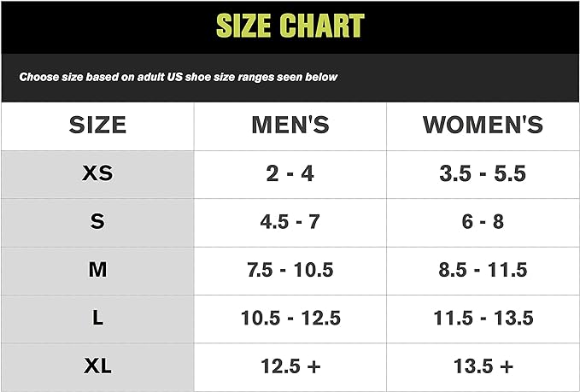Click the M size row label
The image size is (580, 392).
pos(97,270)
